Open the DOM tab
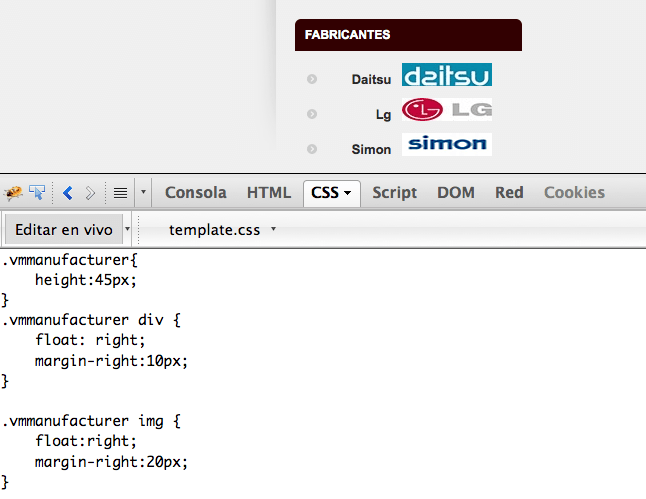 click(x=456, y=192)
